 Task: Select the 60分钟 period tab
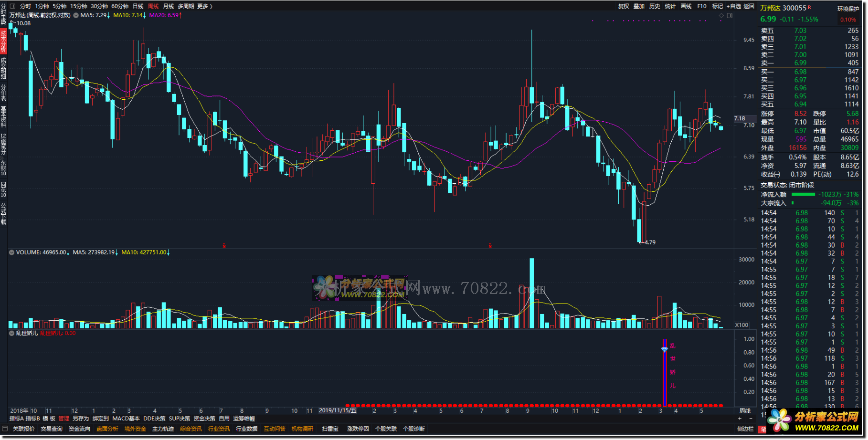(x=120, y=6)
